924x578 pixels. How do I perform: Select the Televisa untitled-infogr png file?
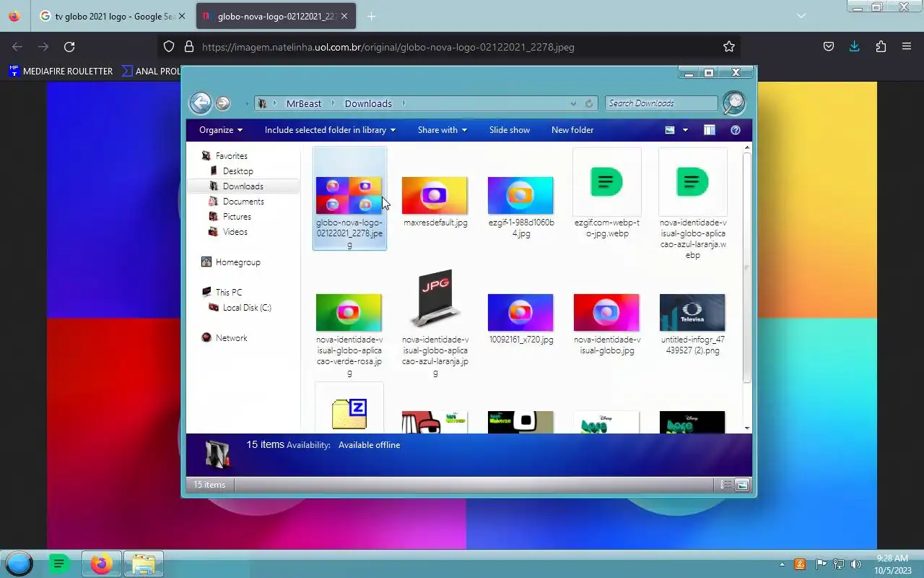click(692, 313)
